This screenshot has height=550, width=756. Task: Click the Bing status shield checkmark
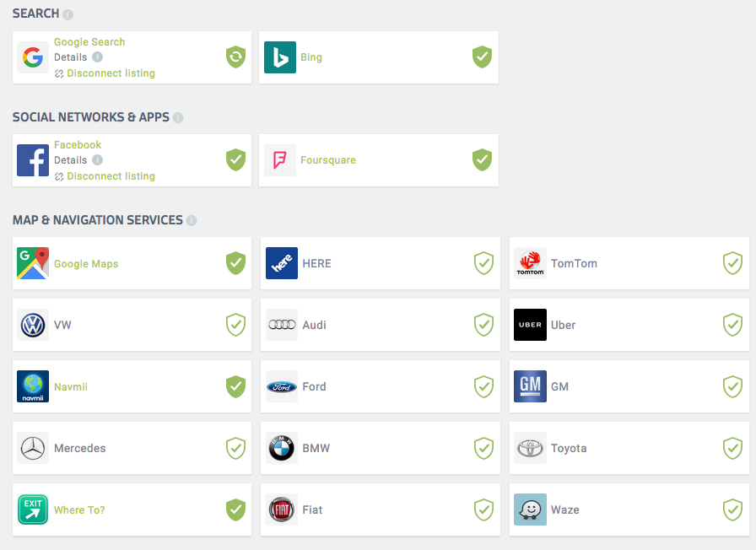[482, 57]
